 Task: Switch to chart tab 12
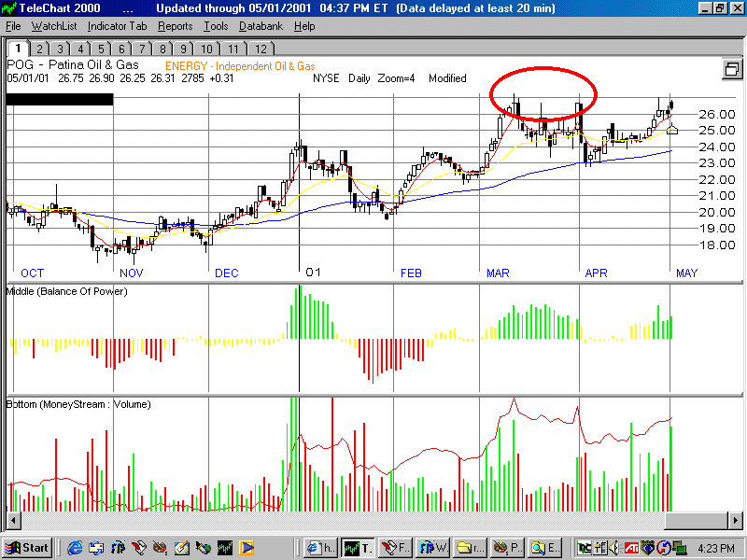[261, 49]
